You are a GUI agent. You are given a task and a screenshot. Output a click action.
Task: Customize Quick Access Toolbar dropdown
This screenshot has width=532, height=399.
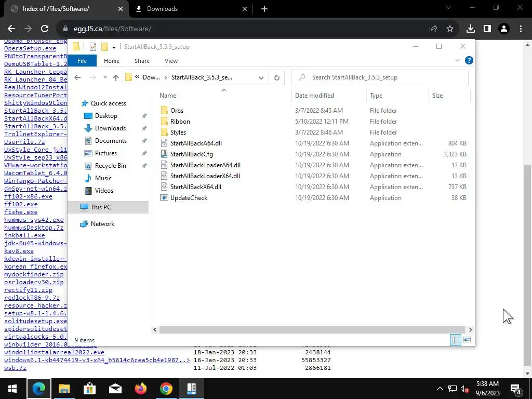click(x=114, y=47)
